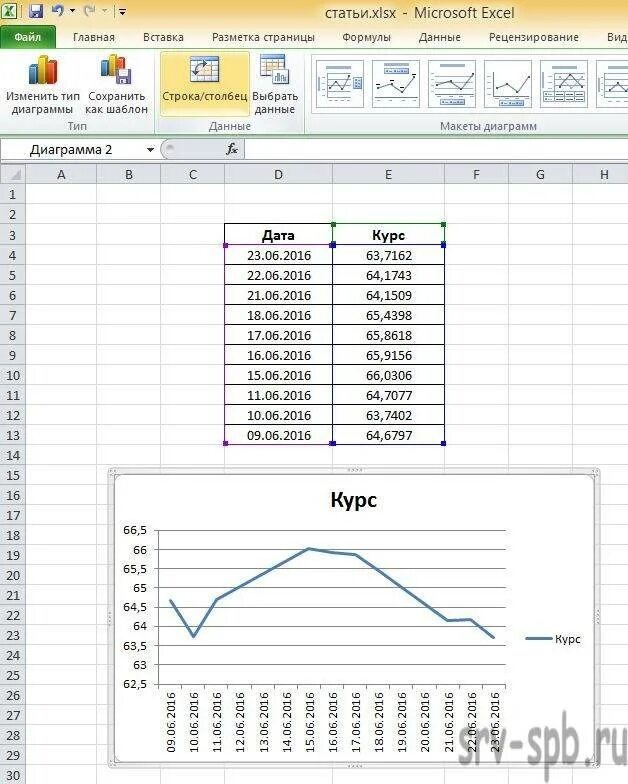
Task: Click the chart title Курс
Action: [354, 500]
